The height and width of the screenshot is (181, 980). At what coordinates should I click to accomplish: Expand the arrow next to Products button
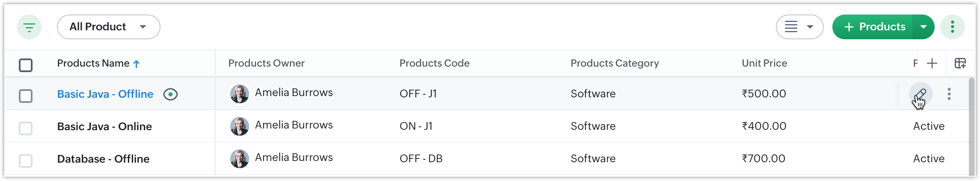924,27
